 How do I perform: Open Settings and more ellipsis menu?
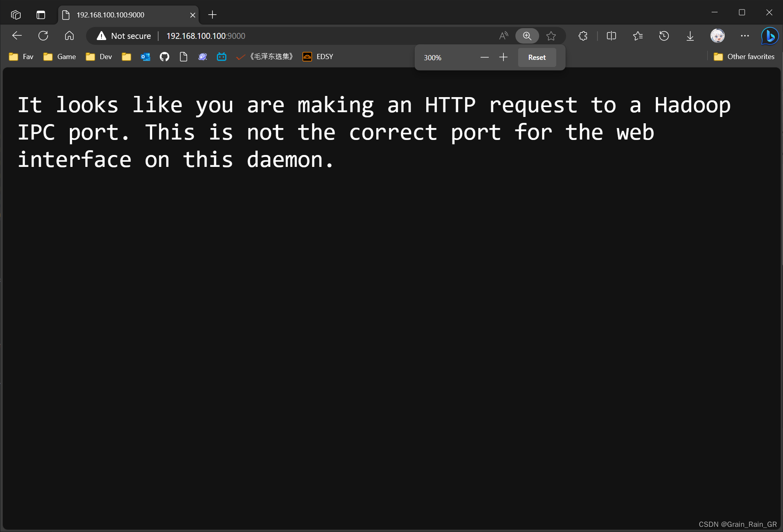point(745,36)
